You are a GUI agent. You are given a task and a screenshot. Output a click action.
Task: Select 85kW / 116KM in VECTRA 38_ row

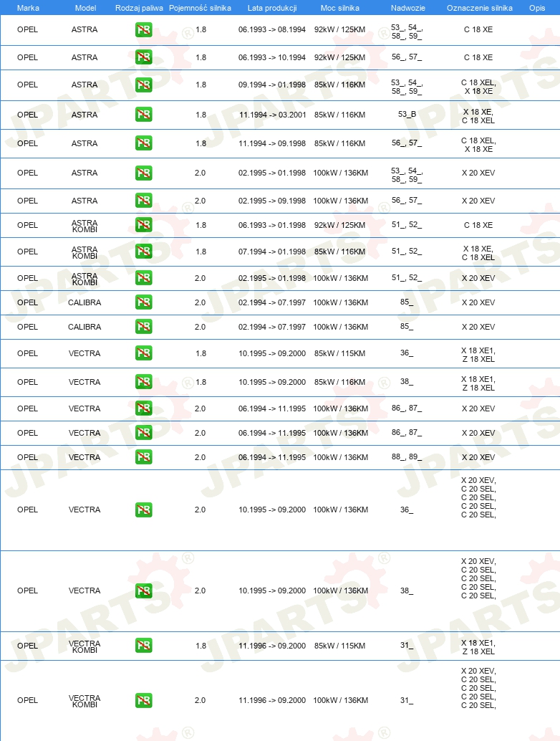tap(339, 382)
